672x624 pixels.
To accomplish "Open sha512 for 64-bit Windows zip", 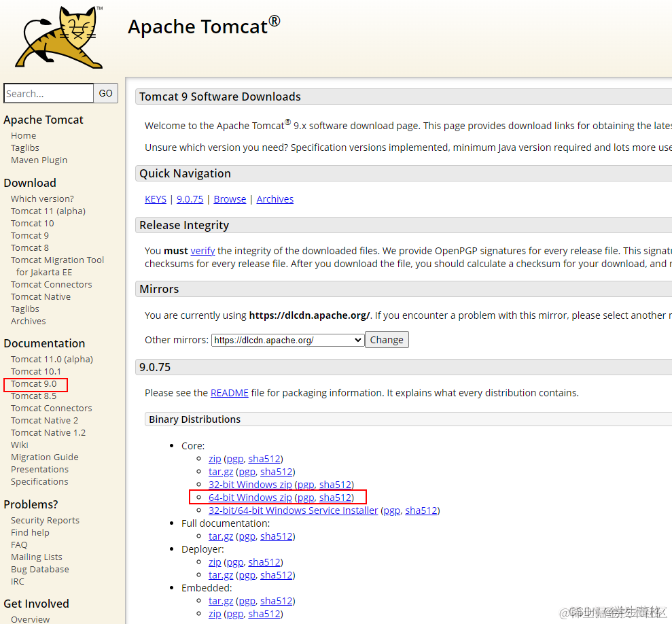I will click(335, 498).
